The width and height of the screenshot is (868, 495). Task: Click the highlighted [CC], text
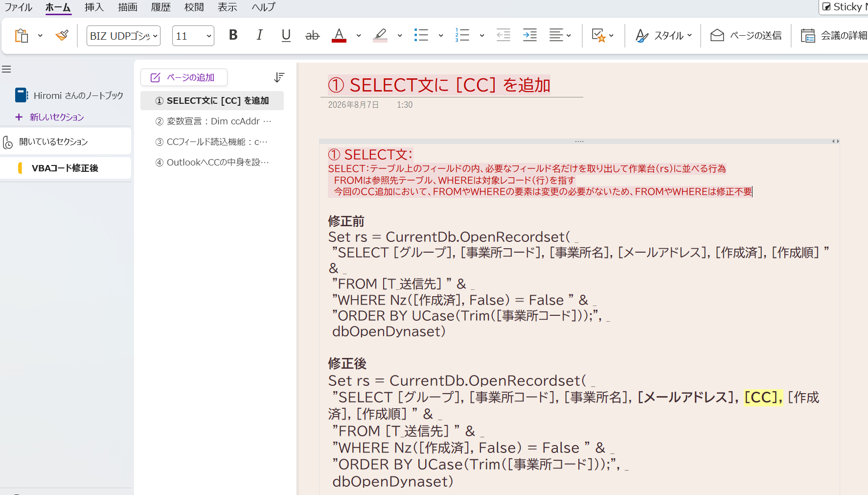[763, 397]
